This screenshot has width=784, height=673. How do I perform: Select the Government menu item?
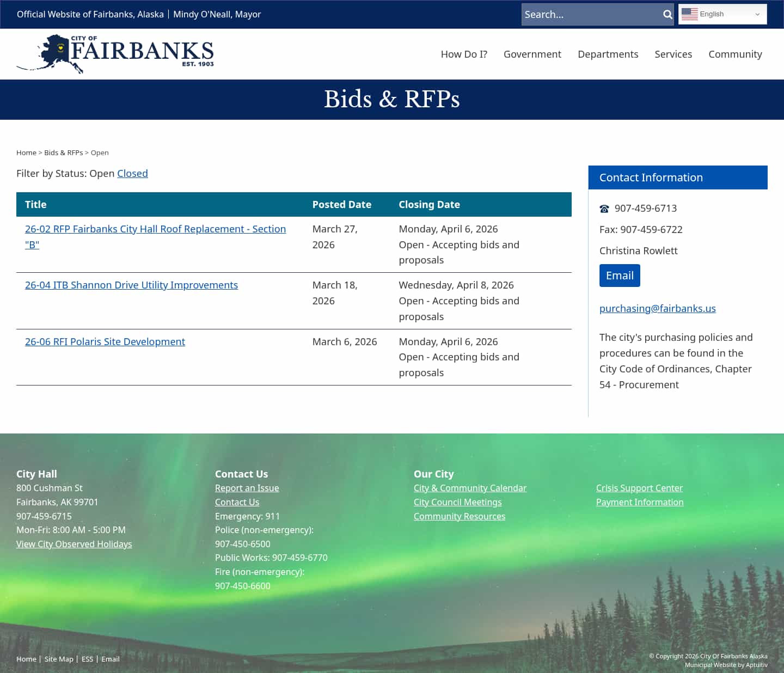[x=532, y=54]
